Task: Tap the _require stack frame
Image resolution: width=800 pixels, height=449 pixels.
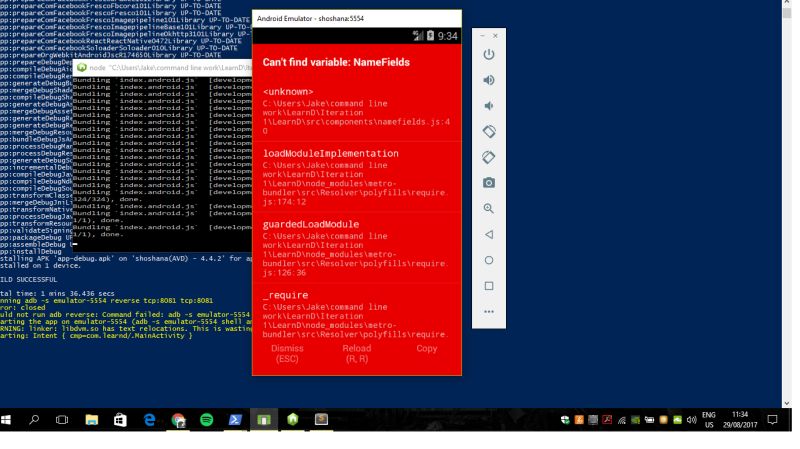Action: (x=357, y=314)
